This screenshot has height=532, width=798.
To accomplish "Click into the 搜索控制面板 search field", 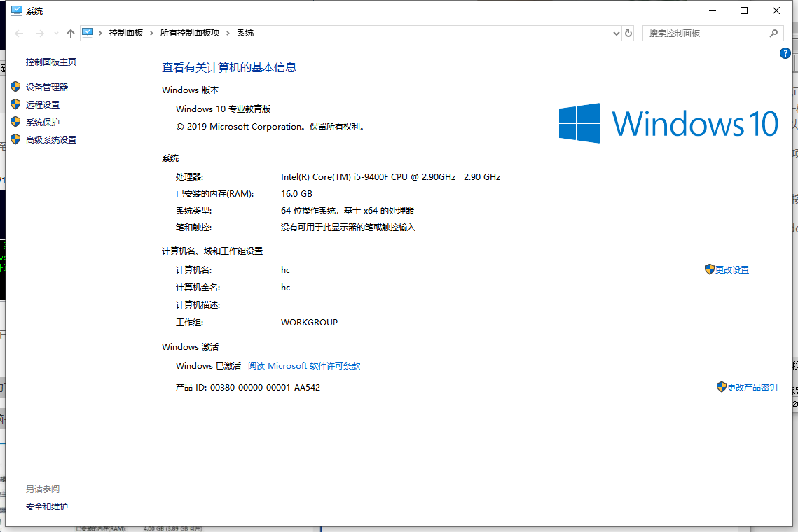I will [704, 33].
